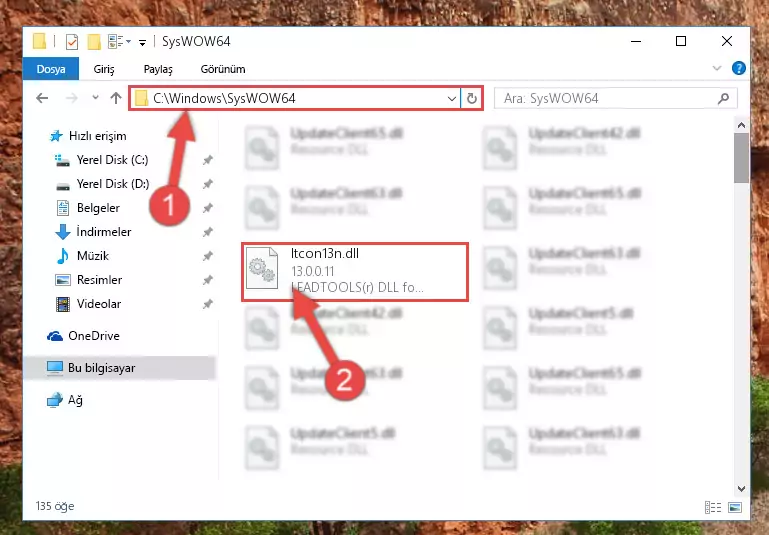Unpin Yerel Disk (C:) using its pin icon
Image resolution: width=769 pixels, height=535 pixels.
208,160
